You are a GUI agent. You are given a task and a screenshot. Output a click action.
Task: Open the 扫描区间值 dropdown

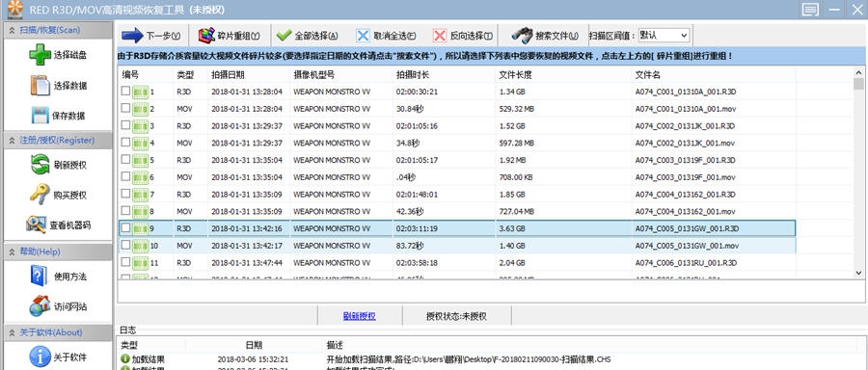664,36
